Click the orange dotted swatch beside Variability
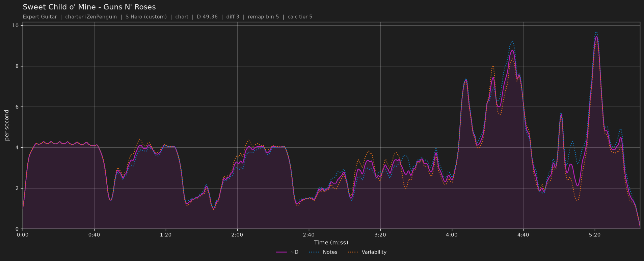This screenshot has width=644, height=261. pyautogui.click(x=353, y=252)
